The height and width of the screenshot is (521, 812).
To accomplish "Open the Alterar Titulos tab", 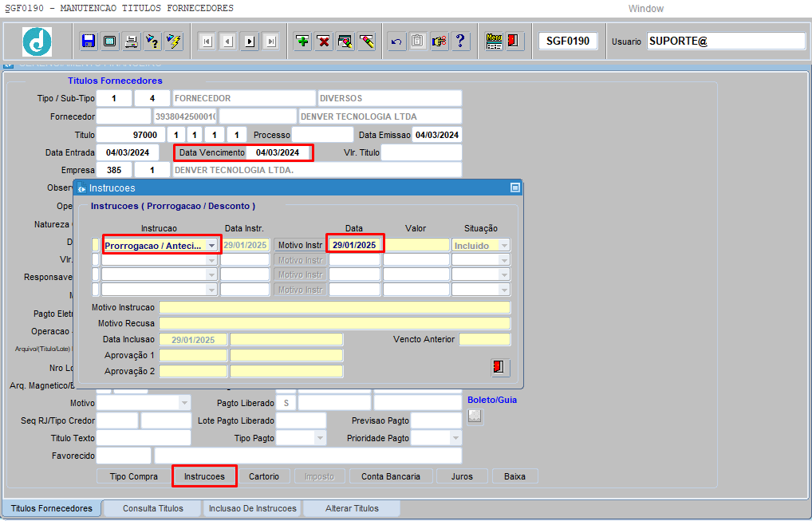I will [x=352, y=508].
